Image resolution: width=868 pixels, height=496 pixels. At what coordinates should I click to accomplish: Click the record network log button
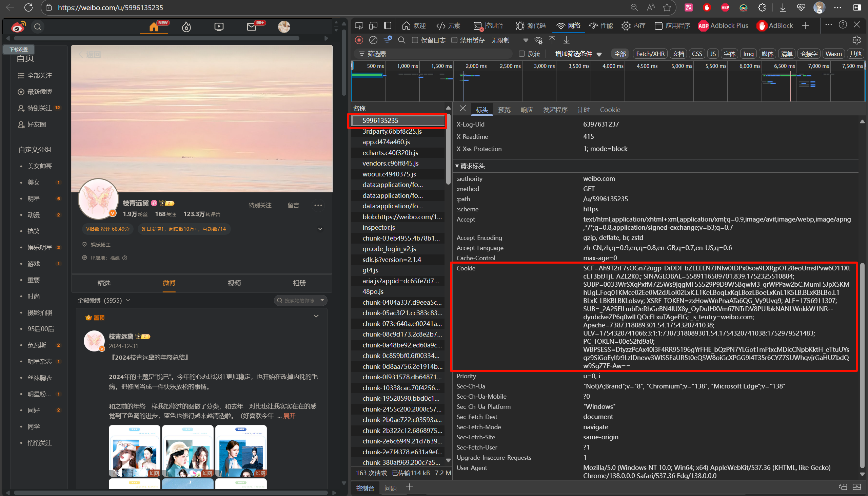pos(359,40)
